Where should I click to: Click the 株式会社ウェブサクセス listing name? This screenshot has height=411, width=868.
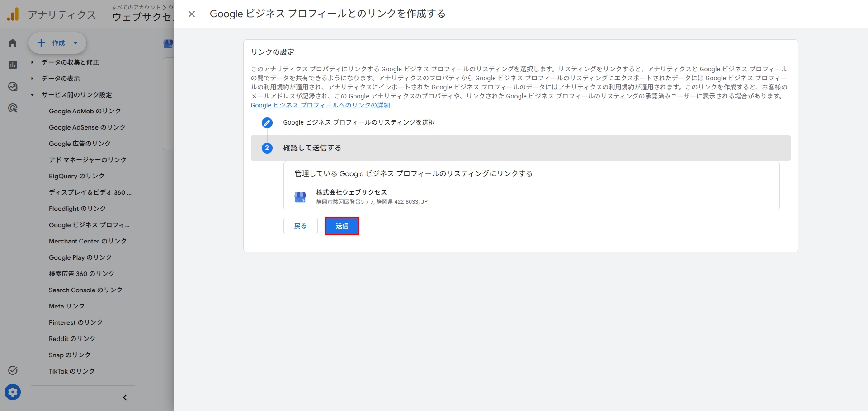point(351,192)
